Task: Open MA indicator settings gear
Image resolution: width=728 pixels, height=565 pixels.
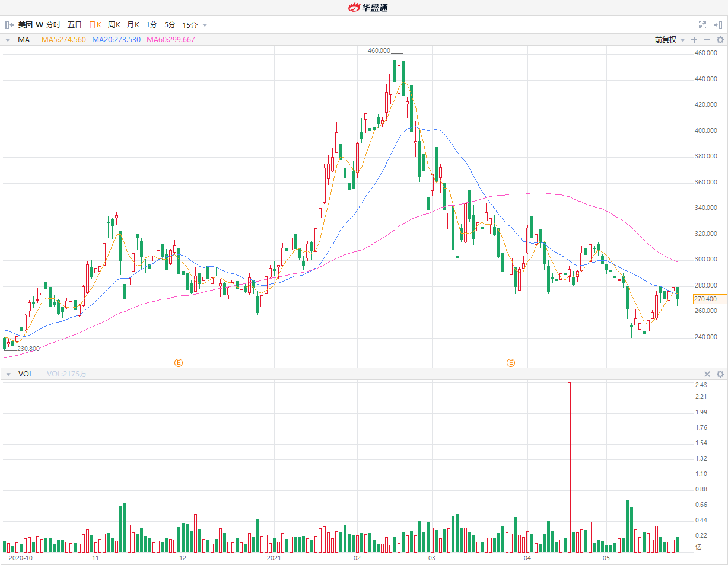Action: (720, 40)
